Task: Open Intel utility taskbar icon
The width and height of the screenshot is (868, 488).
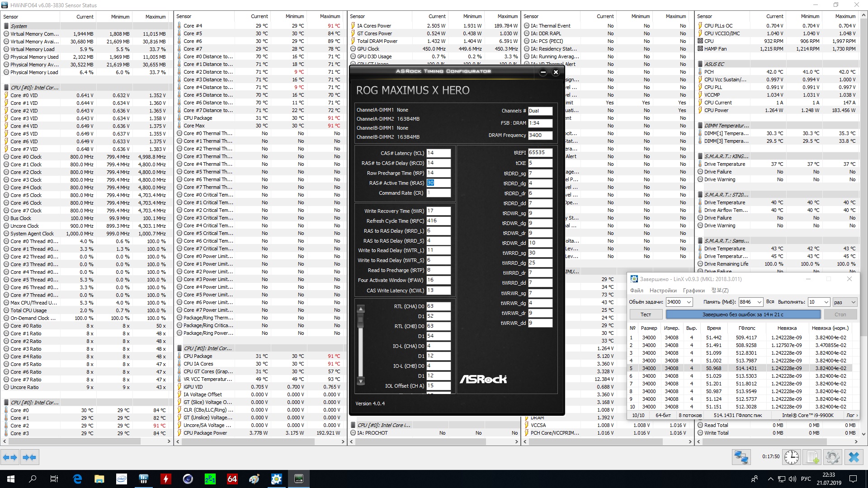Action: click(122, 479)
